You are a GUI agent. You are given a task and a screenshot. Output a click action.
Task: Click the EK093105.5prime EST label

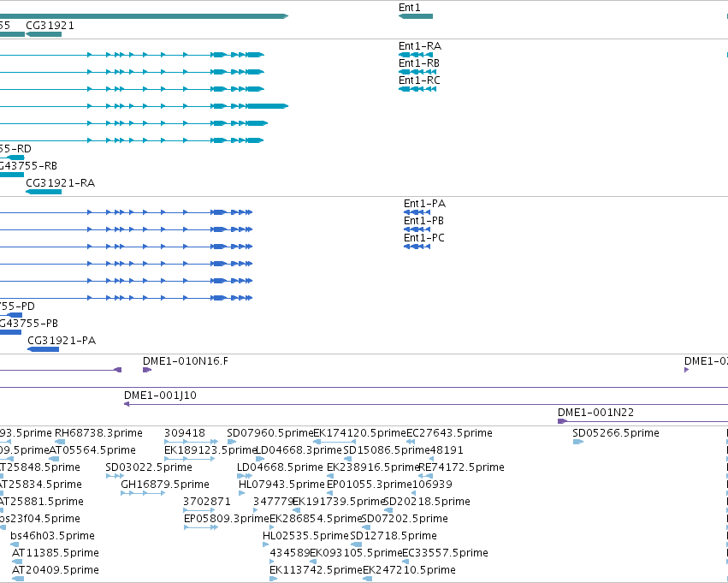point(356,553)
